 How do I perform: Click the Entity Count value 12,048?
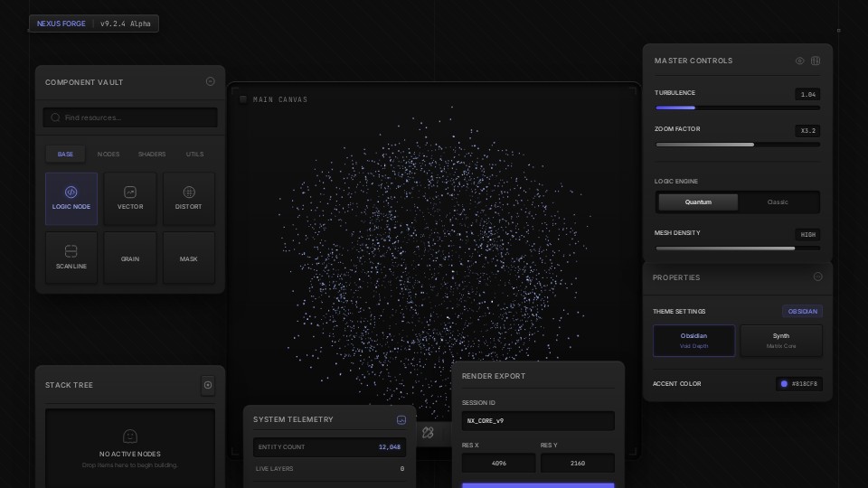389,447
